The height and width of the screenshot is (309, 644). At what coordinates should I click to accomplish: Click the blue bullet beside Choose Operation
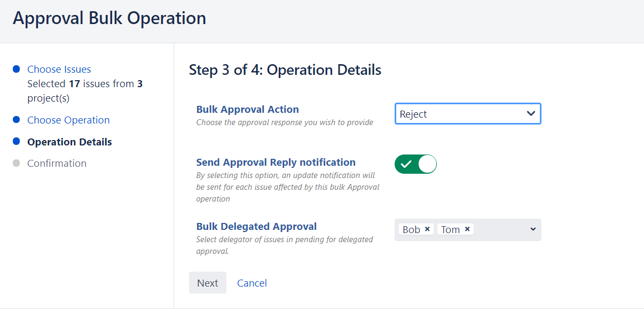16,120
